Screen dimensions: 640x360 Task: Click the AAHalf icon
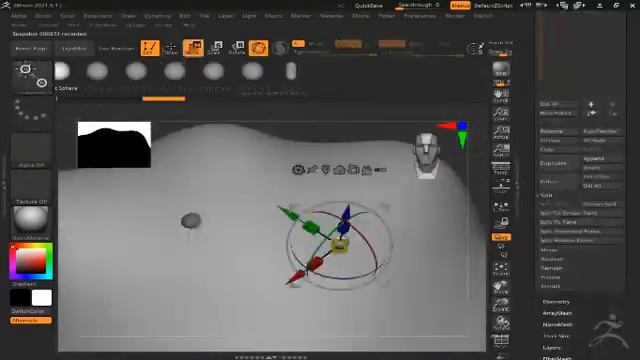click(x=501, y=150)
